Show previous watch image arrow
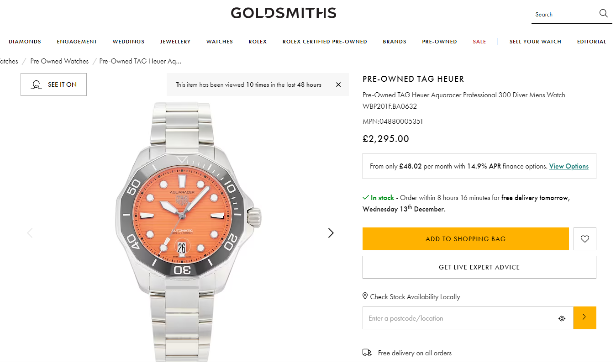Image resolution: width=616 pixels, height=364 pixels. 30,233
